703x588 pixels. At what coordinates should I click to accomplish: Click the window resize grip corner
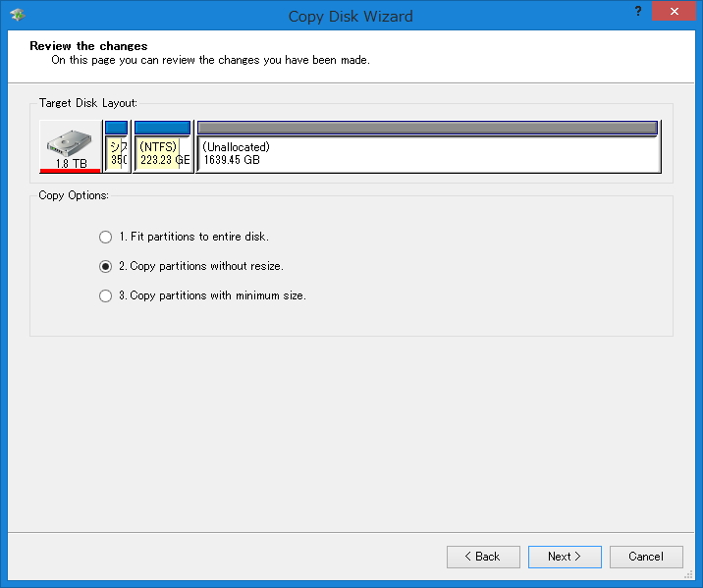[x=688, y=574]
